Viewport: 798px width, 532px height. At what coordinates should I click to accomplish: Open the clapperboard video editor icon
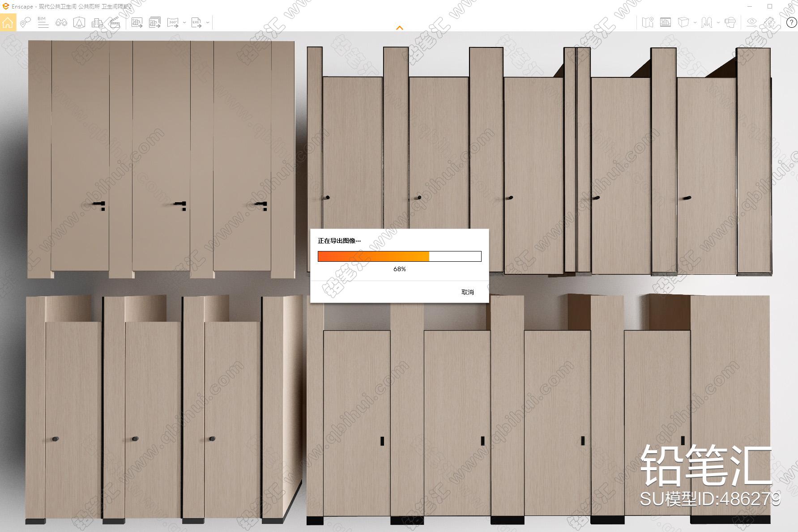[x=115, y=22]
